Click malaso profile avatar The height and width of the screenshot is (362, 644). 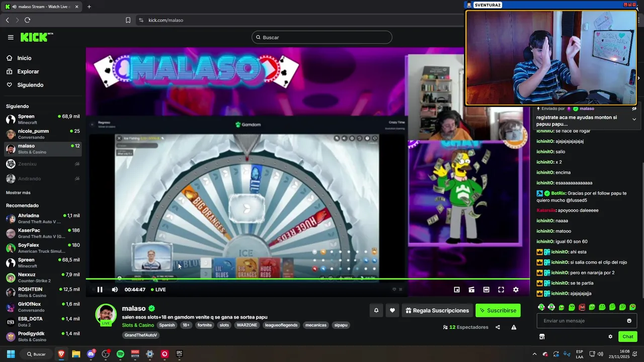click(x=106, y=315)
